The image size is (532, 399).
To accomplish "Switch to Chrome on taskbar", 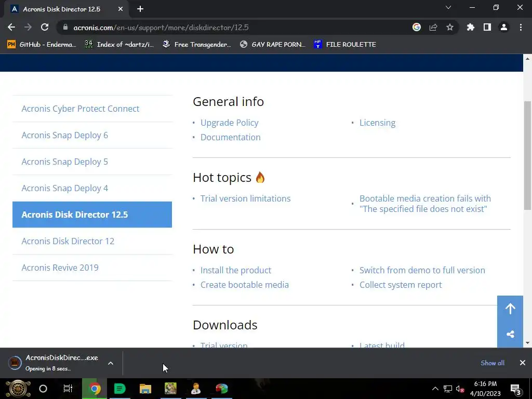I will click(x=95, y=389).
